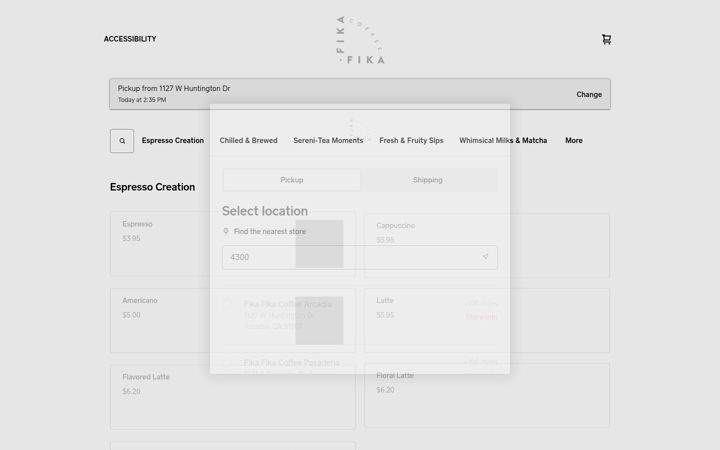Click Store info for the Arcadia store
720x450 pixels.
pyautogui.click(x=481, y=317)
